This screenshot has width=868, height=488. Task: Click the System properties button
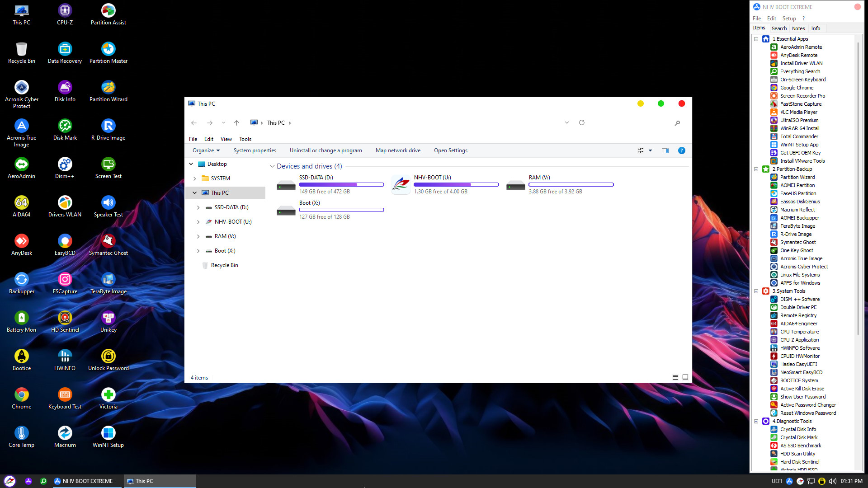255,150
